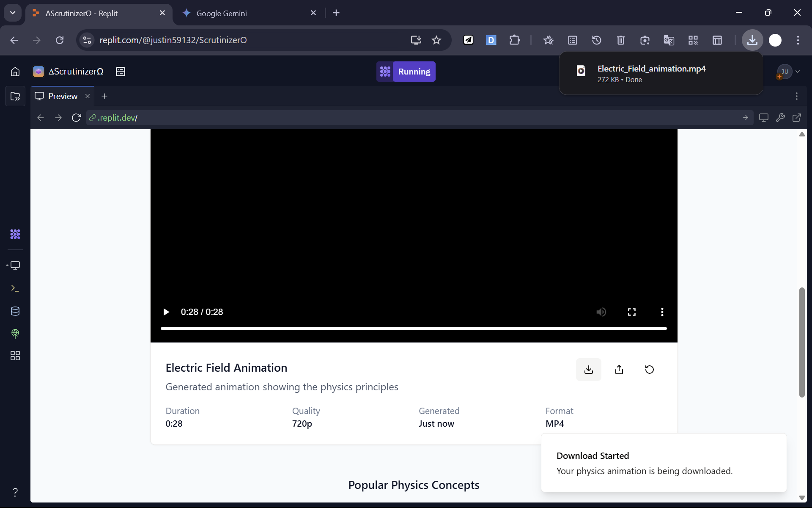Open the Shell terminal icon in sidebar

(x=15, y=288)
